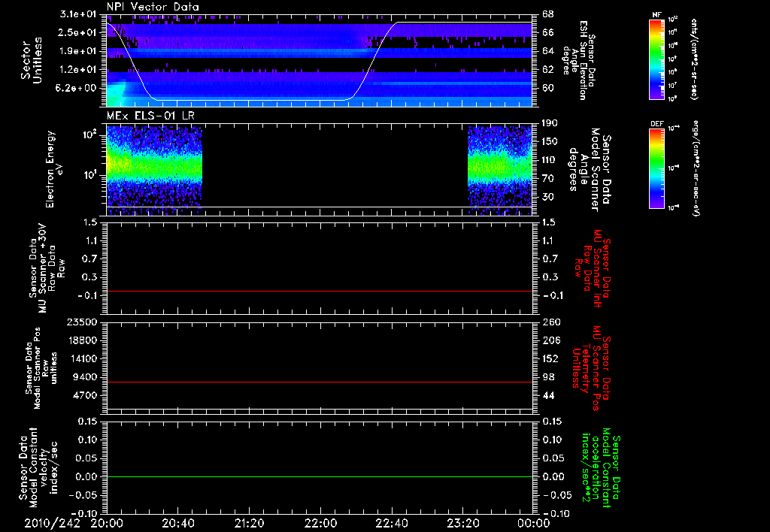The width and height of the screenshot is (770, 532).
Task: Click the 66 degree sun elevation tick
Action: pyautogui.click(x=548, y=32)
